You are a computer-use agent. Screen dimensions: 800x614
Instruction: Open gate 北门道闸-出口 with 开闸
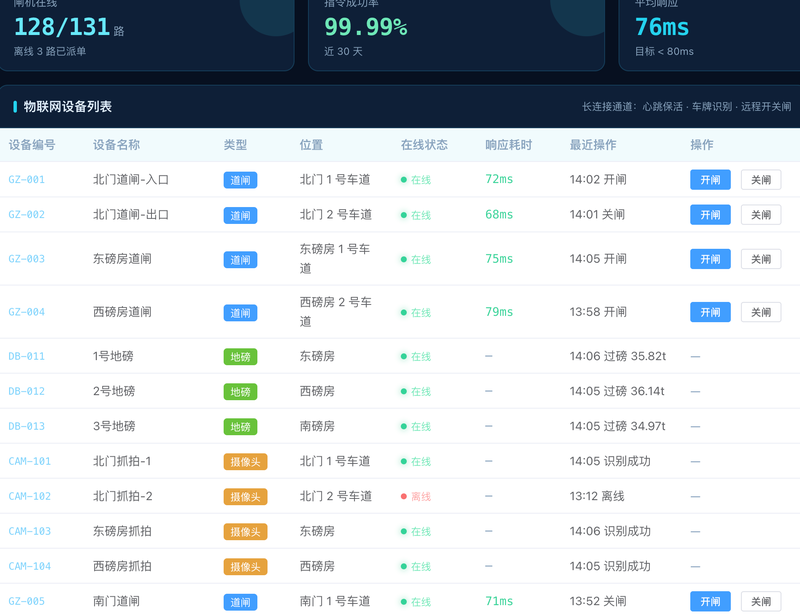tap(710, 215)
